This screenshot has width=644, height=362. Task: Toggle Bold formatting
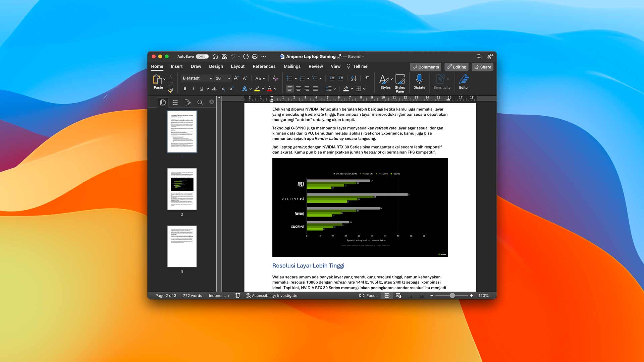click(185, 88)
